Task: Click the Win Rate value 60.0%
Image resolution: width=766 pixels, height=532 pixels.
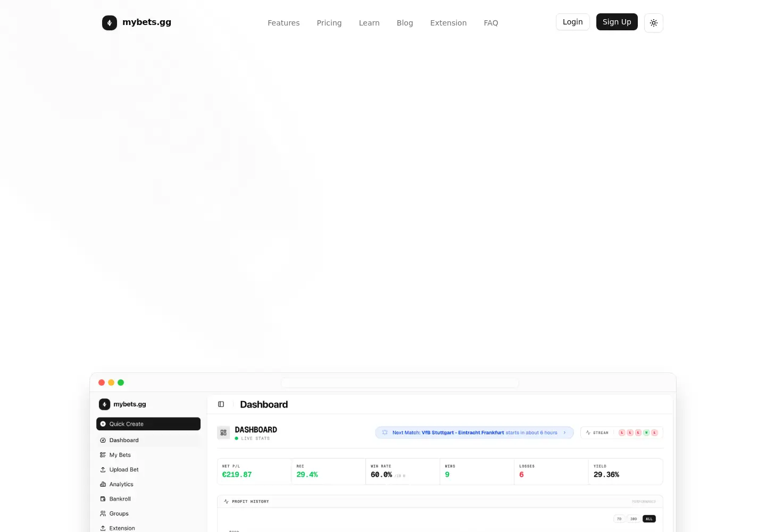Action: (381, 475)
